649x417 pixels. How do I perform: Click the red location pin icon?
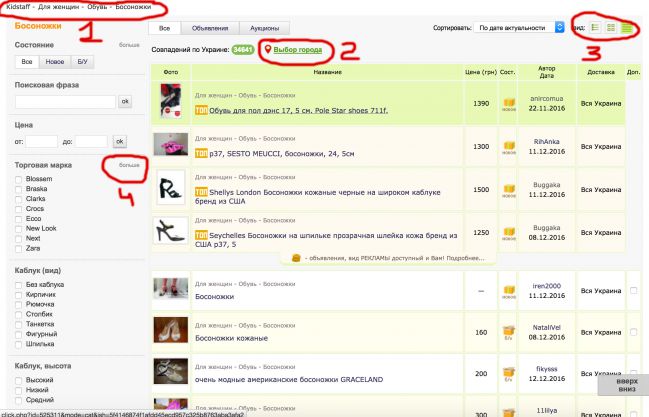[266, 48]
